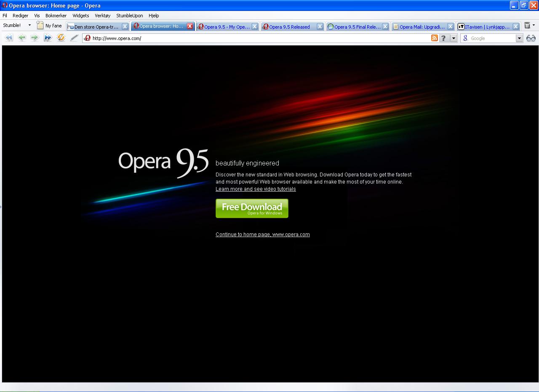Go back with the Back arrow
This screenshot has width=539, height=392.
[22, 38]
